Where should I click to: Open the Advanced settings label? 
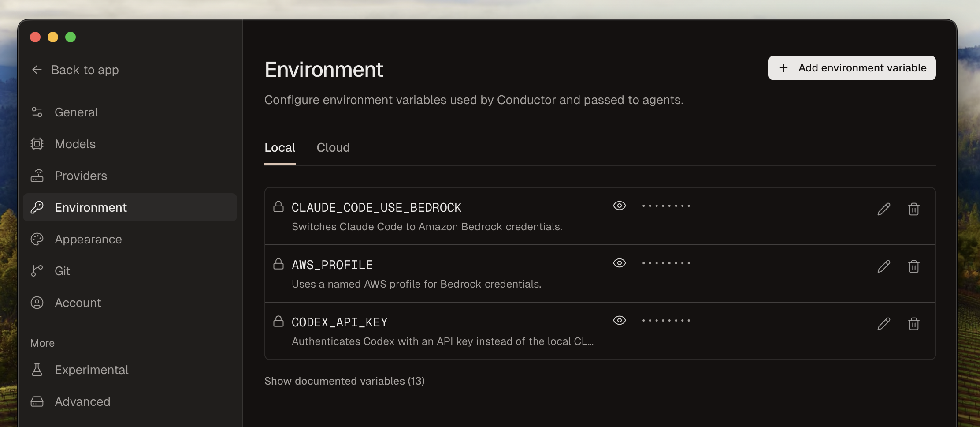(x=82, y=401)
